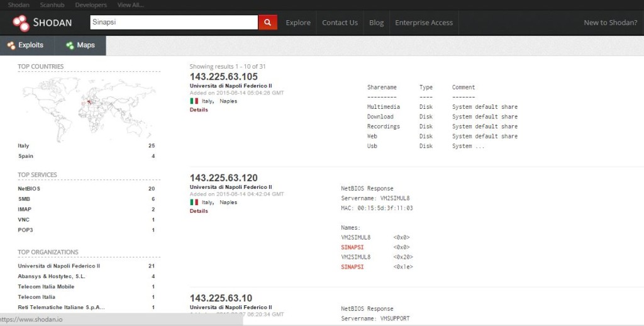Click MAC address 00:15:5d:3f:11:03
644x326 pixels.
[385, 208]
